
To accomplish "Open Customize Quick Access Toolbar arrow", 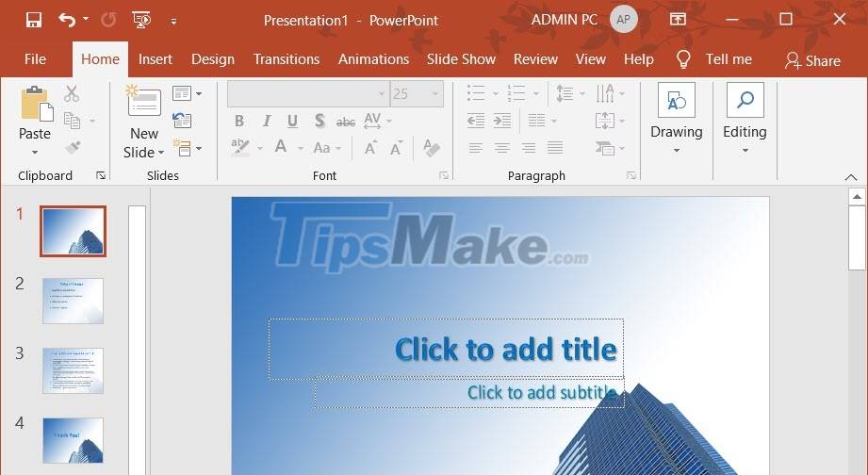I will pyautogui.click(x=173, y=22).
